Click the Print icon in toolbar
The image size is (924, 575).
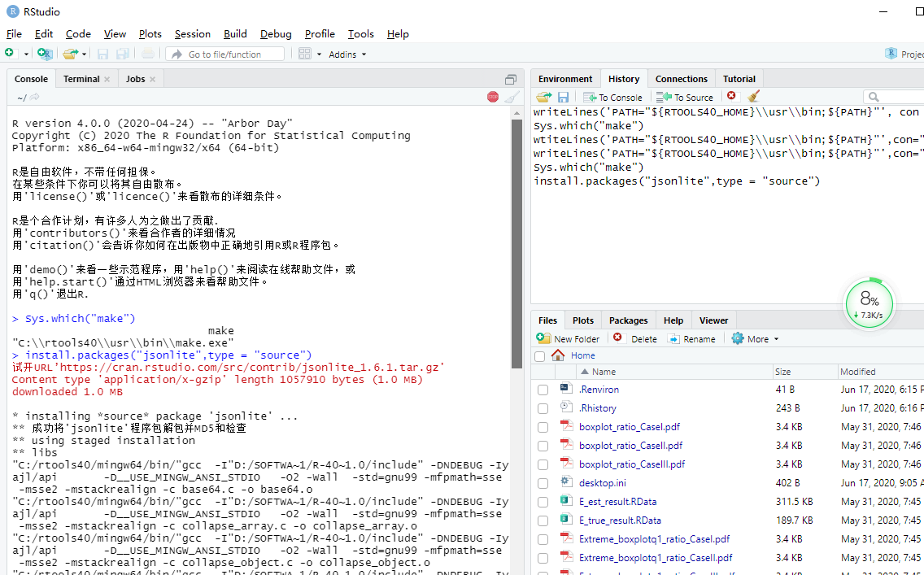148,54
